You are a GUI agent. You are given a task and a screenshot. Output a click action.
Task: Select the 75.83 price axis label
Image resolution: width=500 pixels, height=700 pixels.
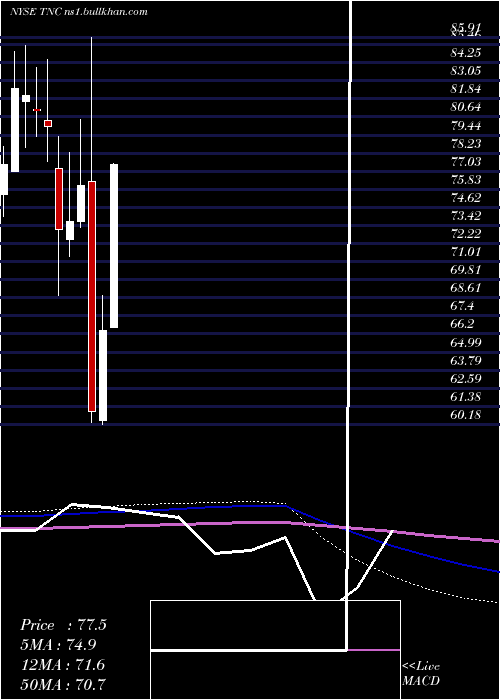pyautogui.click(x=466, y=179)
